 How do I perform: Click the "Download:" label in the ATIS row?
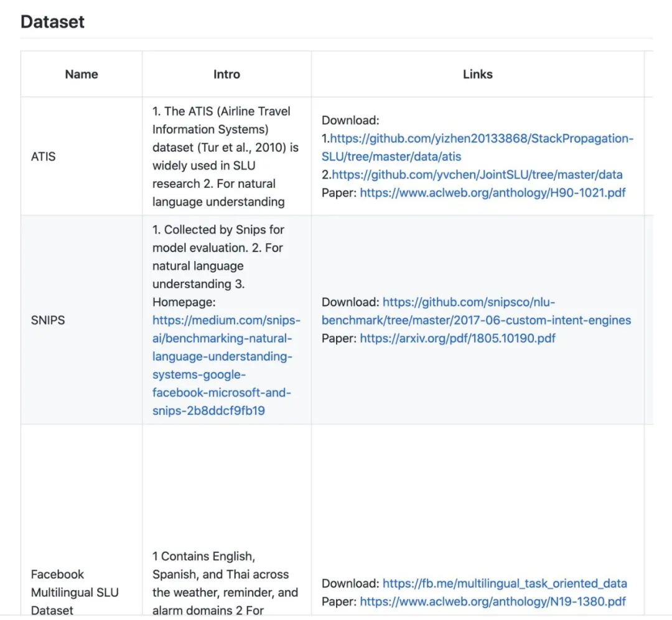tap(350, 121)
